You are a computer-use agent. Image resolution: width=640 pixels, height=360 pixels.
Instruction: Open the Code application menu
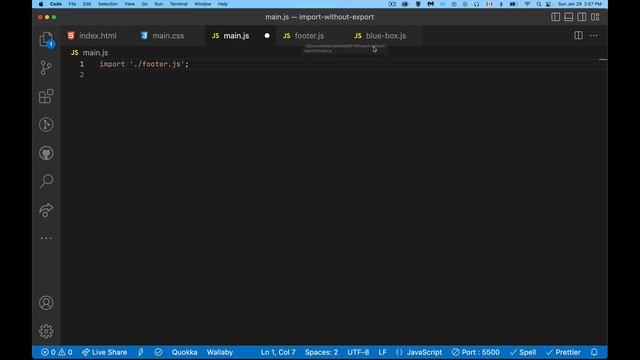point(56,4)
